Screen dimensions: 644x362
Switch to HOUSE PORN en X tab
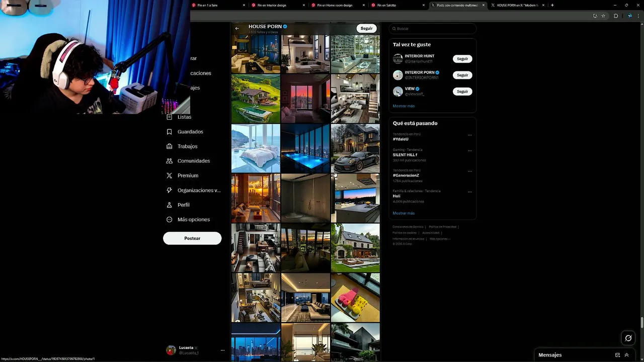click(518, 5)
